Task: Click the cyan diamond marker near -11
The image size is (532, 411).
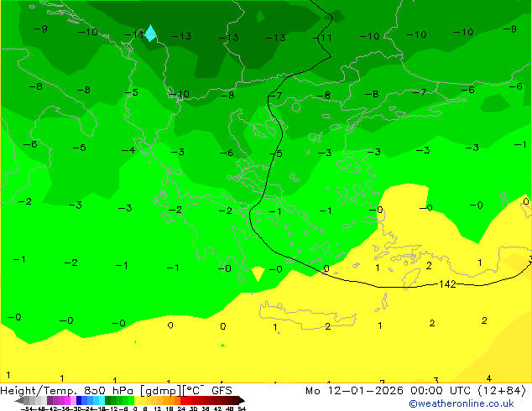Action: coord(151,33)
